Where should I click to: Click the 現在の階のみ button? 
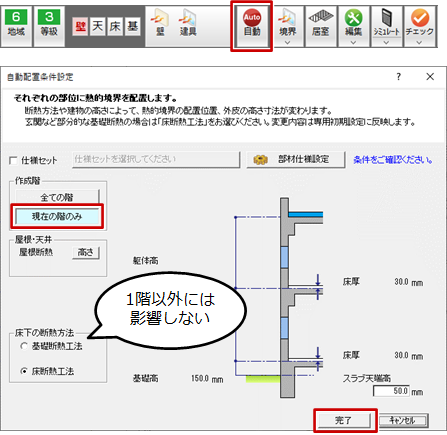click(x=57, y=216)
